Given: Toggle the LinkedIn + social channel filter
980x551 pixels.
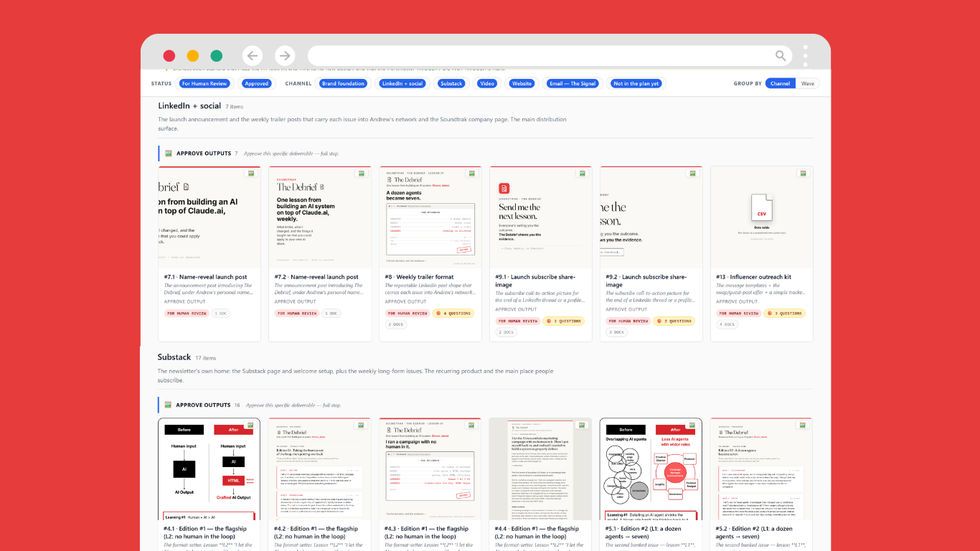Looking at the screenshot, I should pos(402,83).
